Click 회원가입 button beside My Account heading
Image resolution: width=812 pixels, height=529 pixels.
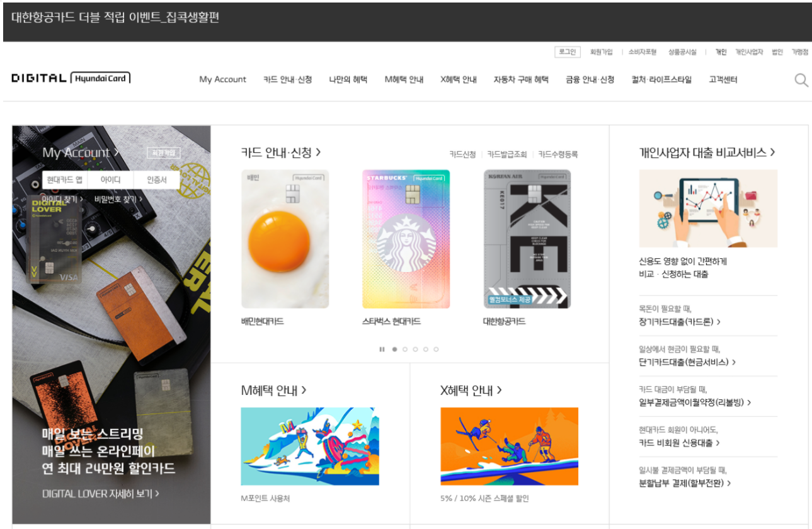164,153
